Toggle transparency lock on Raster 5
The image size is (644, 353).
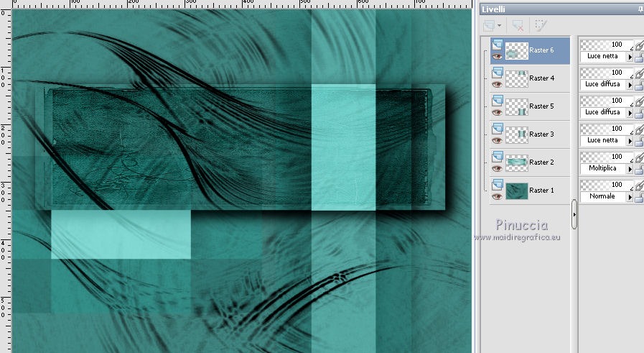[x=639, y=114]
